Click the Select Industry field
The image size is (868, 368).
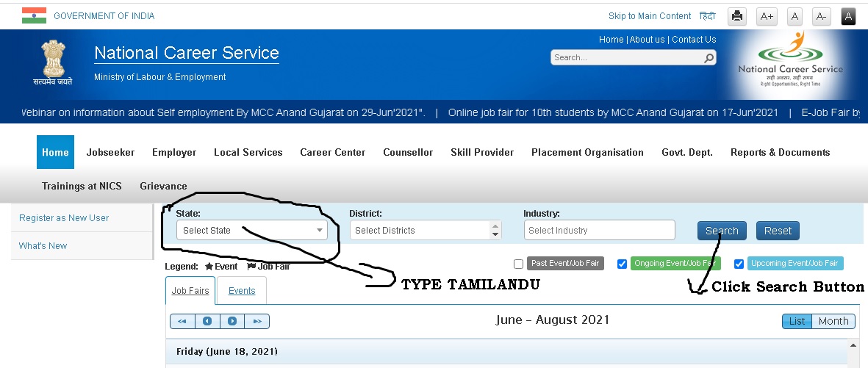click(x=600, y=230)
